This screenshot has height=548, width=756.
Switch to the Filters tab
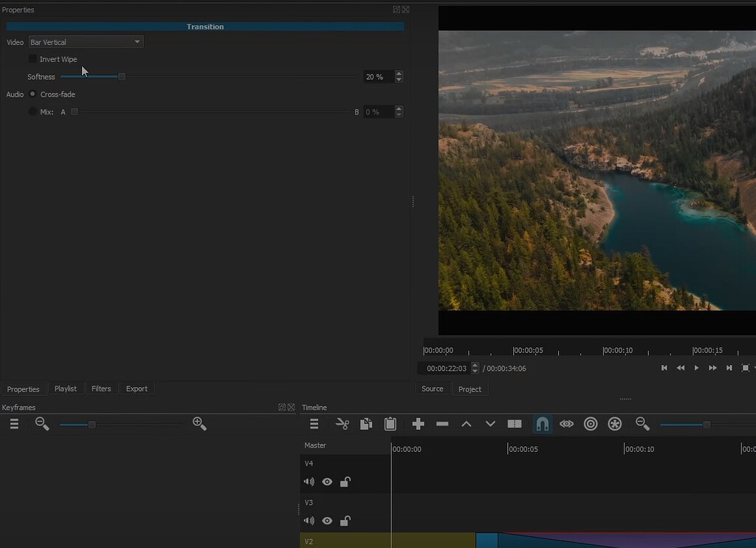(101, 388)
